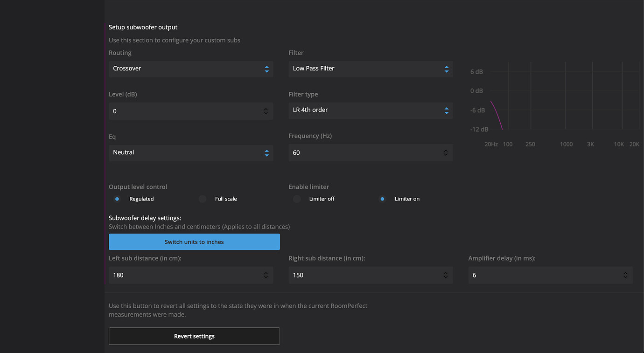Click Switch units to inches button
644x353 pixels.
tap(194, 242)
